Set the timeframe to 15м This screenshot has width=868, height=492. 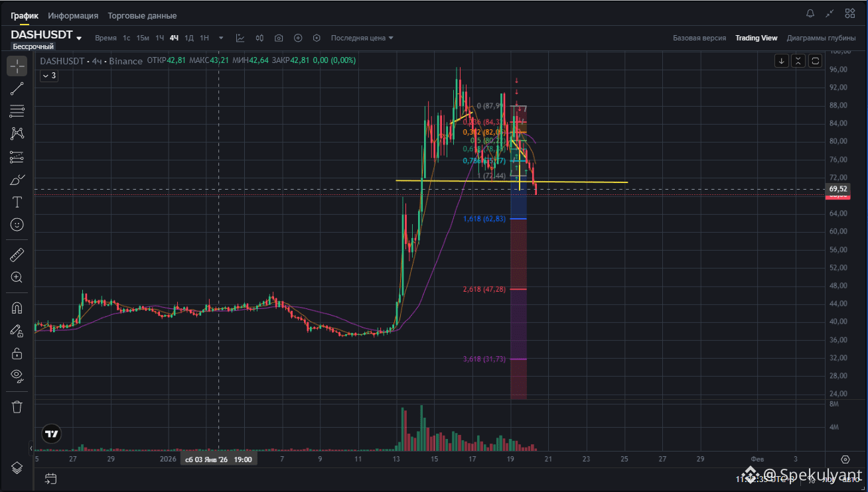click(x=143, y=38)
